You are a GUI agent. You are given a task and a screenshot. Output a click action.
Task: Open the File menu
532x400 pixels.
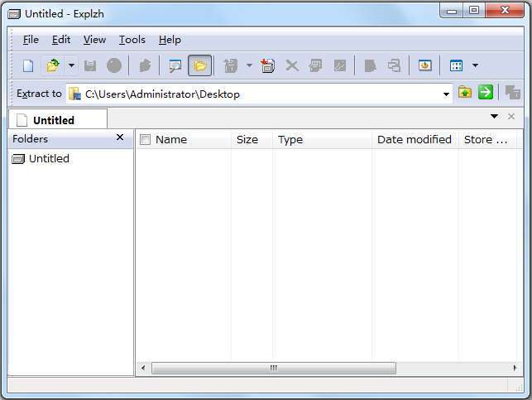point(31,40)
